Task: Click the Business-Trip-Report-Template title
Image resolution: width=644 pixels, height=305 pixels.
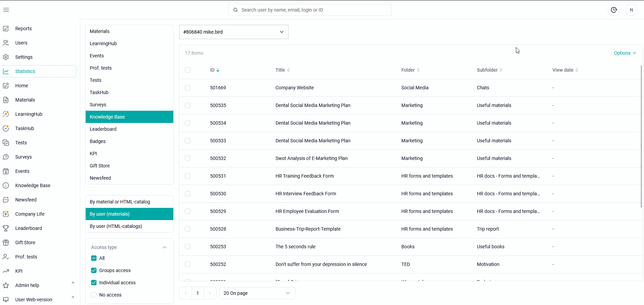Action: [x=308, y=229]
